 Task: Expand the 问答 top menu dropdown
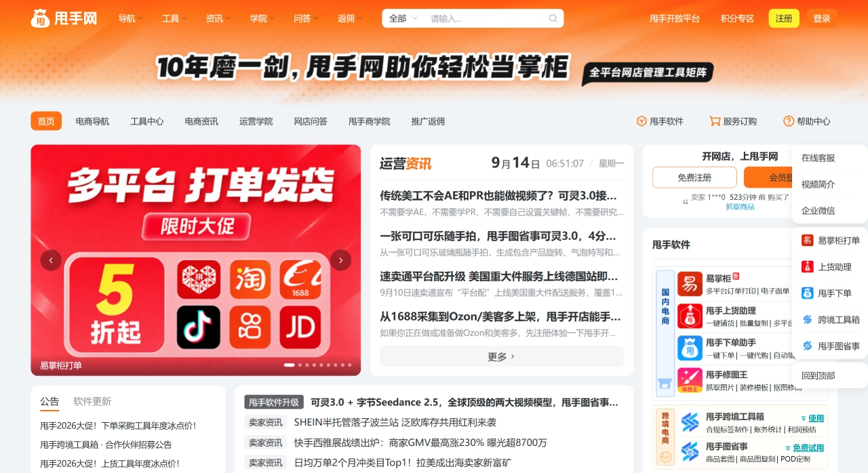(306, 18)
